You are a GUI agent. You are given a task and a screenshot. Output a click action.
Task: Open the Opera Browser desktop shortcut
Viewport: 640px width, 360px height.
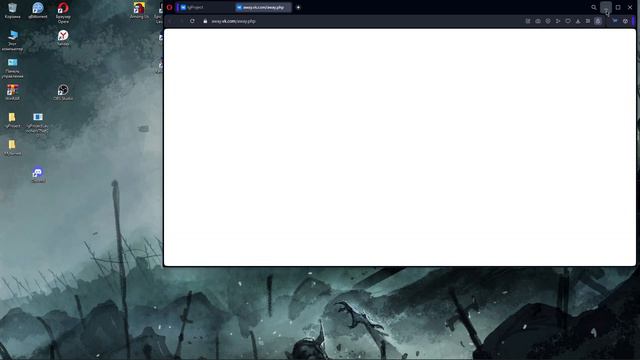pos(63,13)
